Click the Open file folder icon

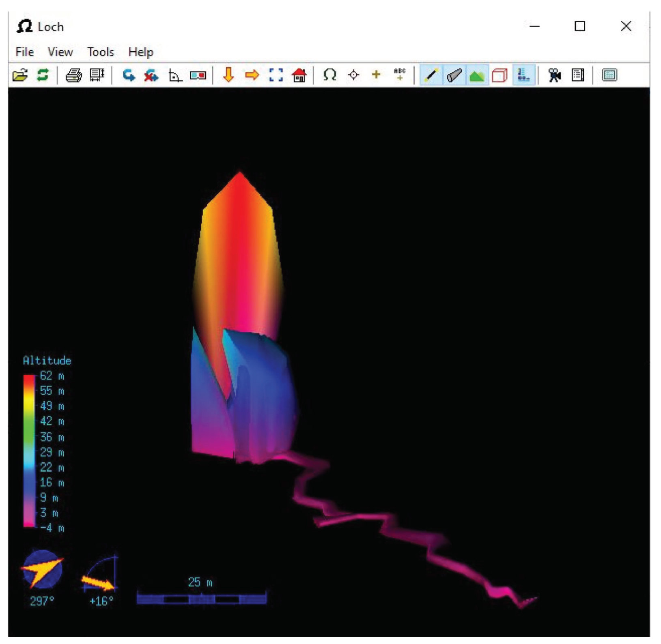(20, 75)
